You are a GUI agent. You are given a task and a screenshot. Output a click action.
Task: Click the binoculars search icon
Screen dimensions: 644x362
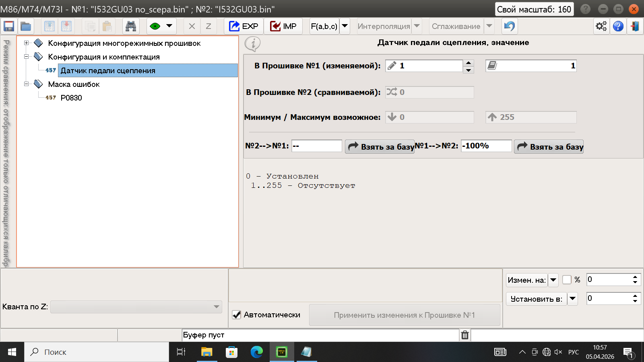131,27
